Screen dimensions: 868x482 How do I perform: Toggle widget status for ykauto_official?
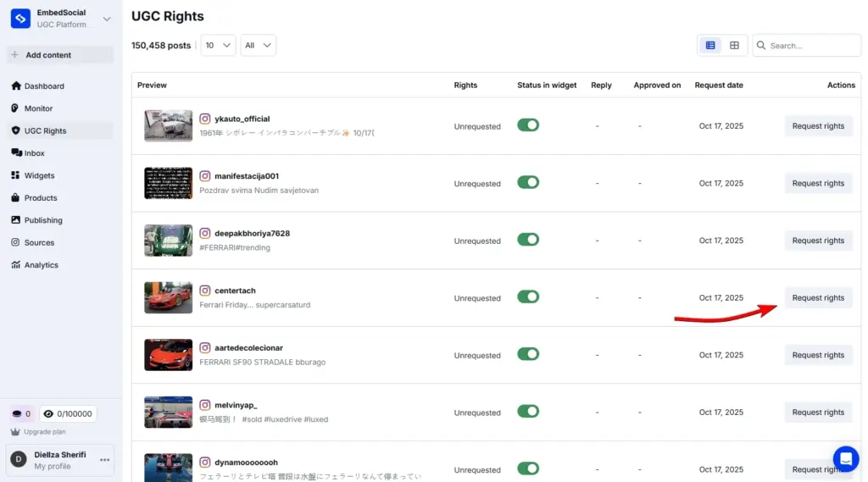coord(528,125)
